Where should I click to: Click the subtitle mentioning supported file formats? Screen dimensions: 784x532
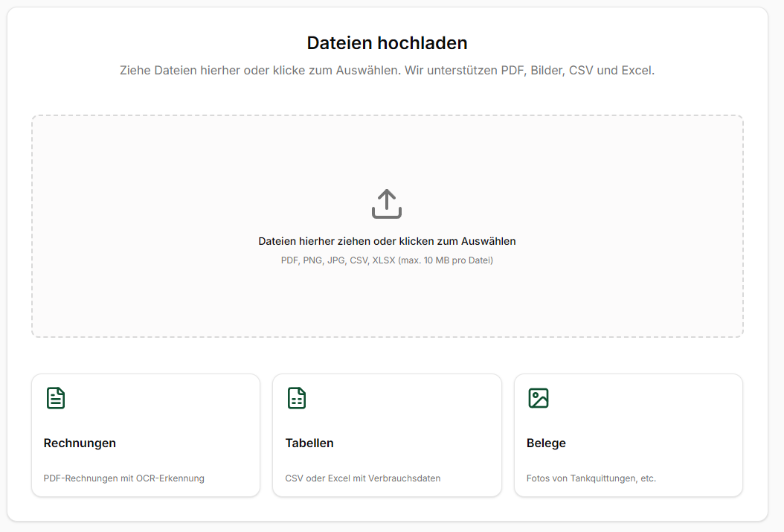(387, 70)
